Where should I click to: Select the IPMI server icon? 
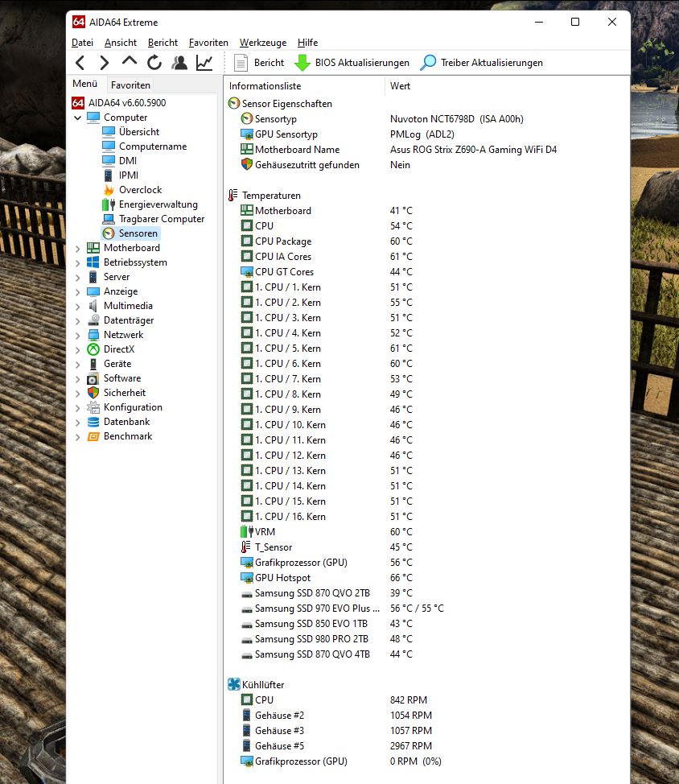pyautogui.click(x=108, y=175)
